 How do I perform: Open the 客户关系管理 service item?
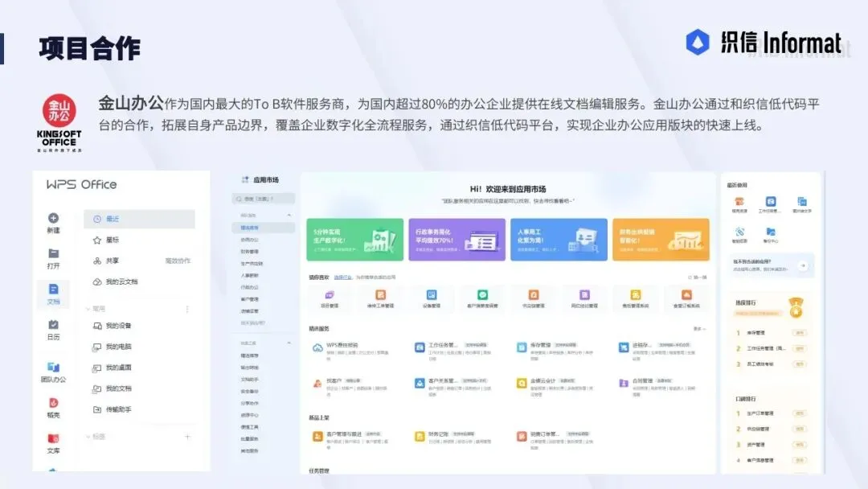(x=454, y=385)
